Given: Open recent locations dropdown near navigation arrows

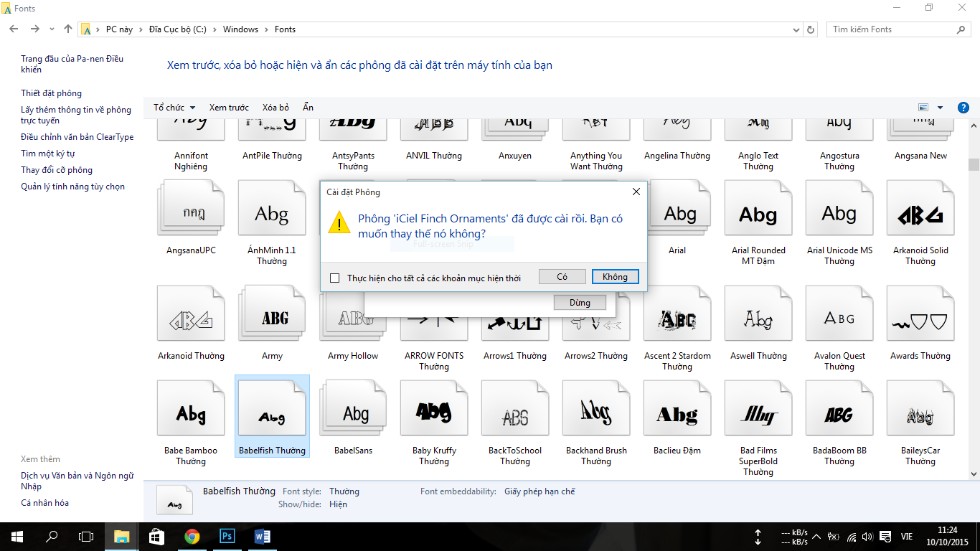Looking at the screenshot, I should tap(52, 29).
